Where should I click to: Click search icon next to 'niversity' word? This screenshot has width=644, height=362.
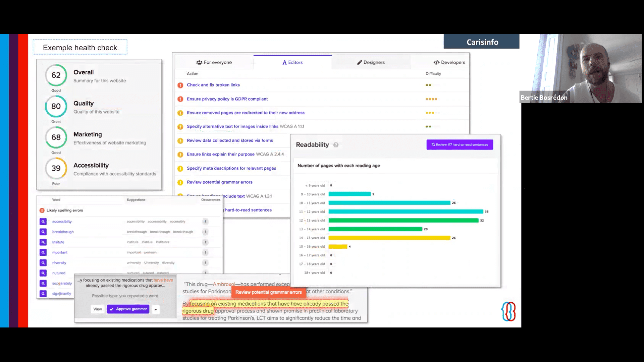coord(43,263)
